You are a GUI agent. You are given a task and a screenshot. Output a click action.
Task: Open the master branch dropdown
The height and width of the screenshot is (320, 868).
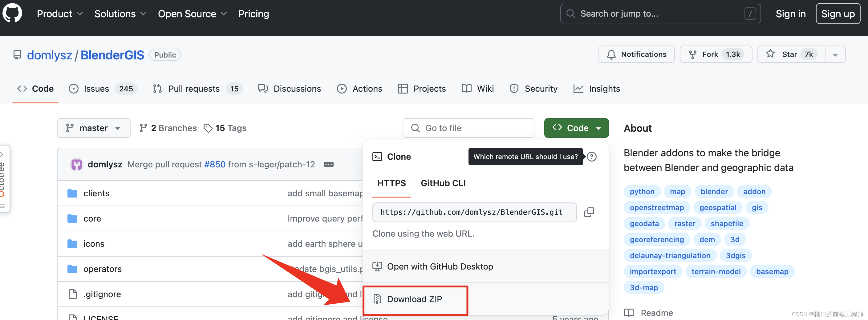coord(94,128)
